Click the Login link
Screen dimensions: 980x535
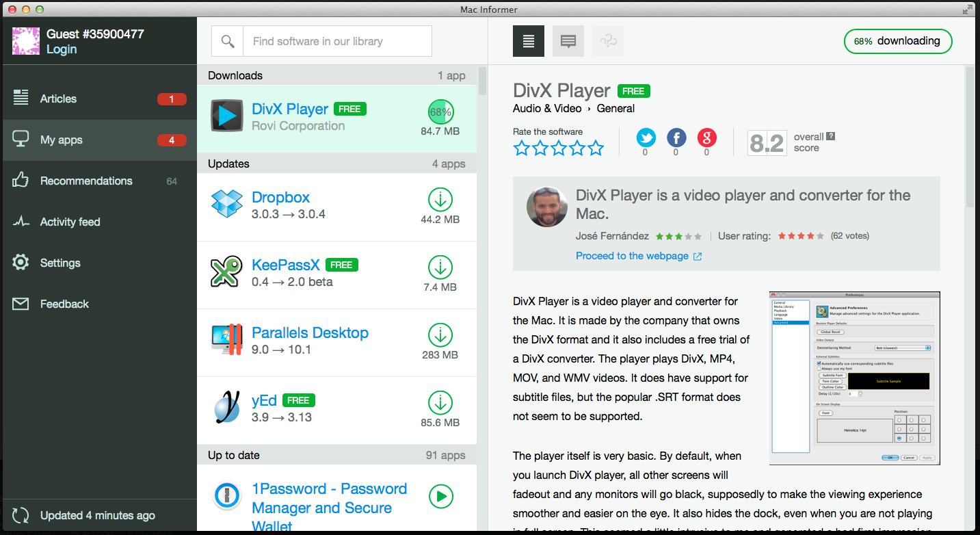click(62, 49)
